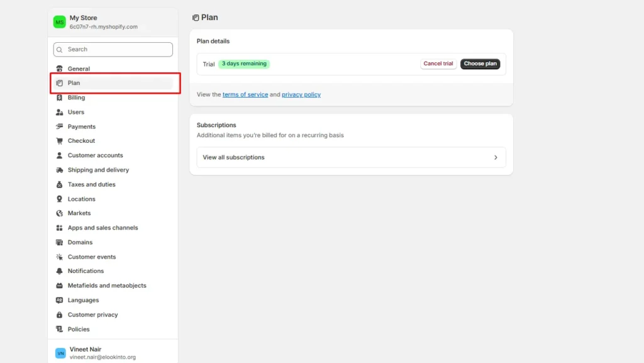
Task: Click the Customer privacy lock icon
Action: tap(59, 315)
